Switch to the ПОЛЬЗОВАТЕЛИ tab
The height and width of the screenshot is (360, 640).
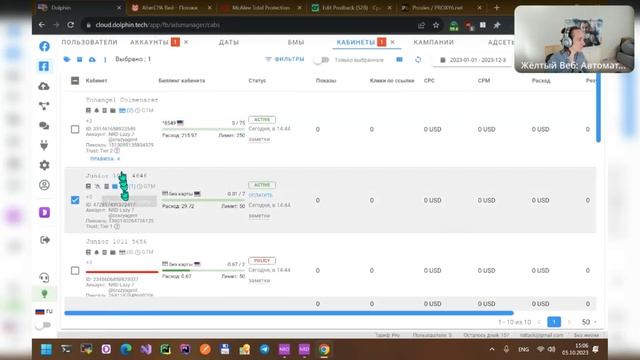89,42
